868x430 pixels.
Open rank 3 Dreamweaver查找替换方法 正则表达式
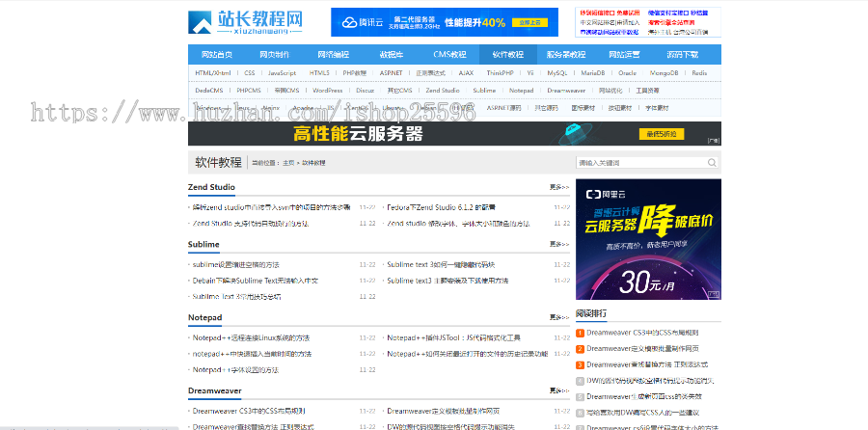(647, 365)
